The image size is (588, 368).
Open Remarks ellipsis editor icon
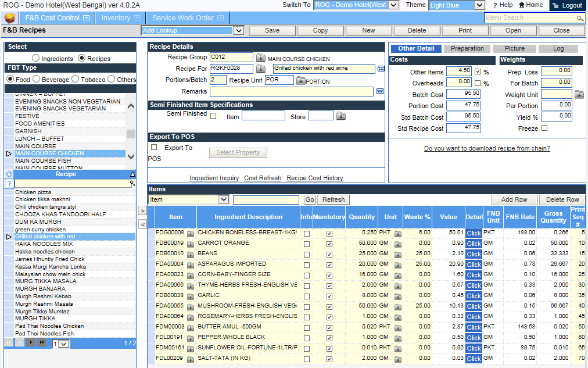(x=380, y=91)
